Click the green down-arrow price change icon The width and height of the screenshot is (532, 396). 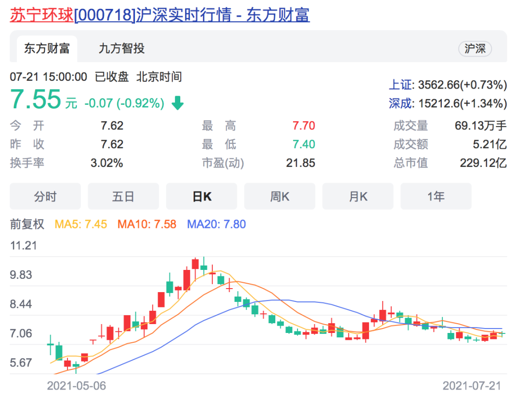click(177, 103)
